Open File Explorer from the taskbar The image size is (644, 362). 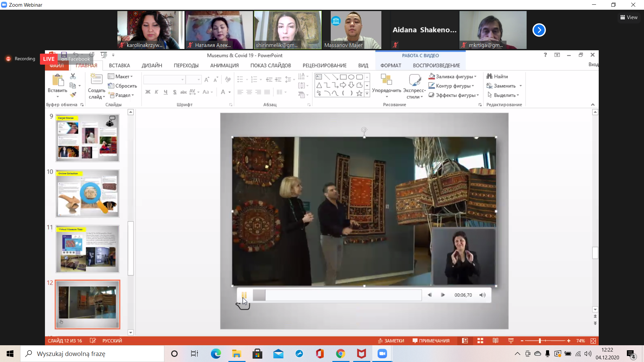pos(236,354)
